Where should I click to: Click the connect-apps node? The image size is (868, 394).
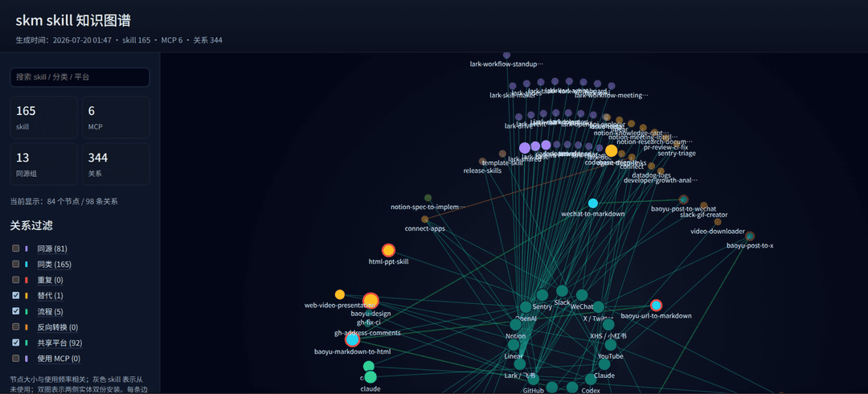click(x=425, y=220)
